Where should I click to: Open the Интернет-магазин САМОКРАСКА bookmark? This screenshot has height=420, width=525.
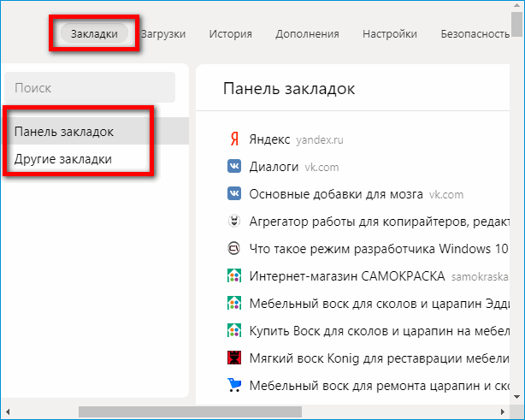click(347, 276)
